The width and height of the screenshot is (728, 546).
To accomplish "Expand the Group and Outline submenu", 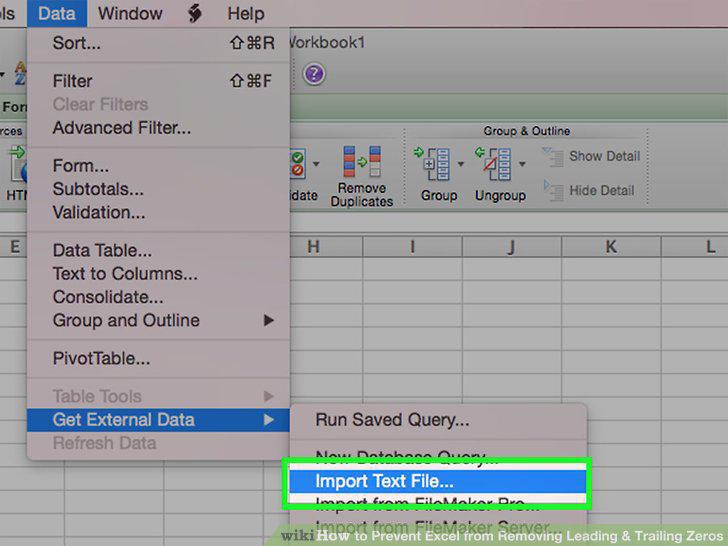I will click(159, 320).
